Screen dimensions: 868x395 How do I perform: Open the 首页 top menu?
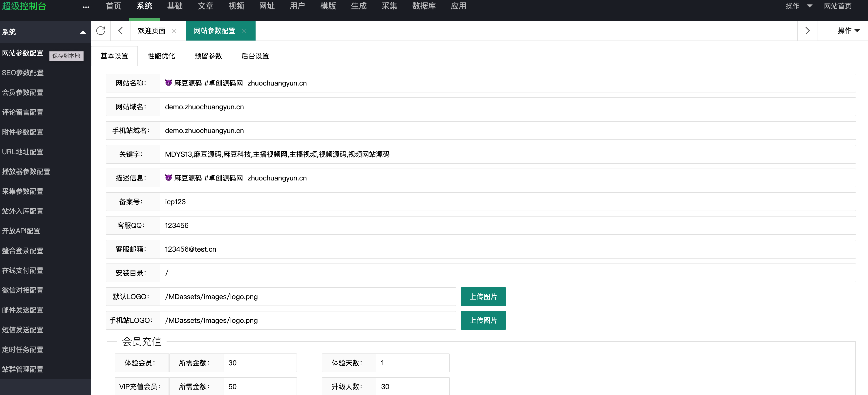(x=113, y=6)
